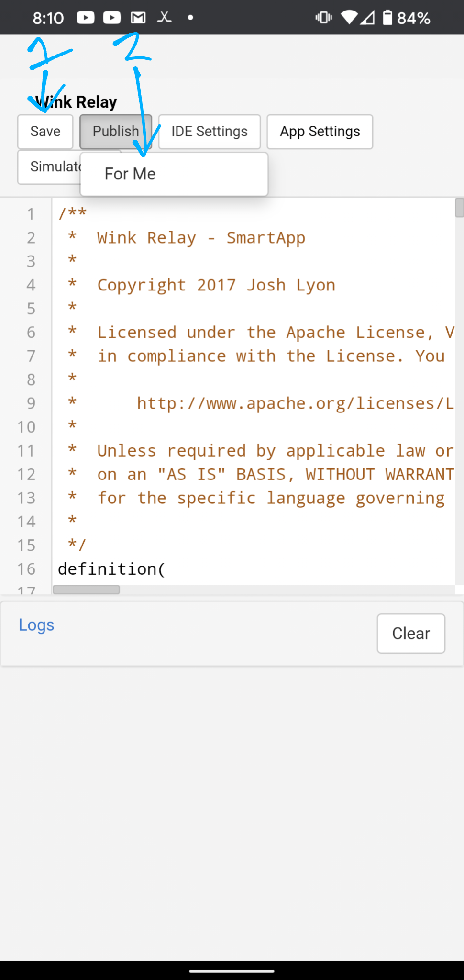Click the Simulator button
Image resolution: width=464 pixels, height=980 pixels.
[x=49, y=167]
